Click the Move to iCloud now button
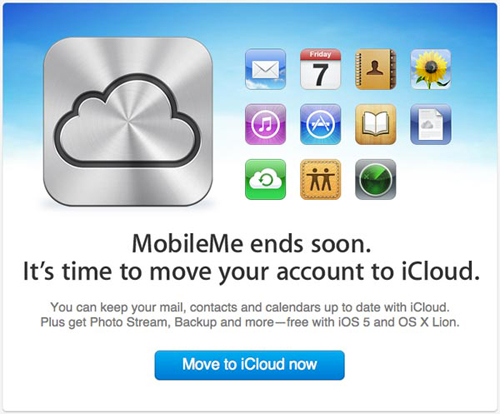 click(249, 365)
